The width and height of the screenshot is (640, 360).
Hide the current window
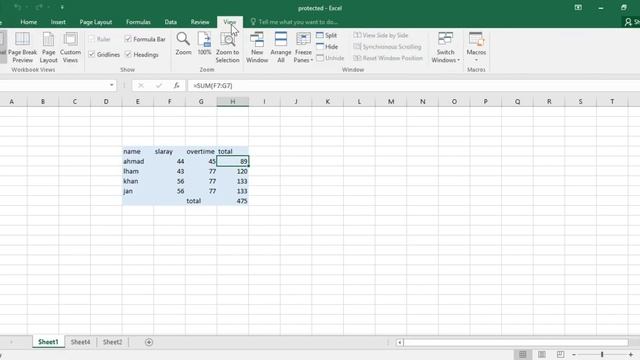tap(327, 47)
